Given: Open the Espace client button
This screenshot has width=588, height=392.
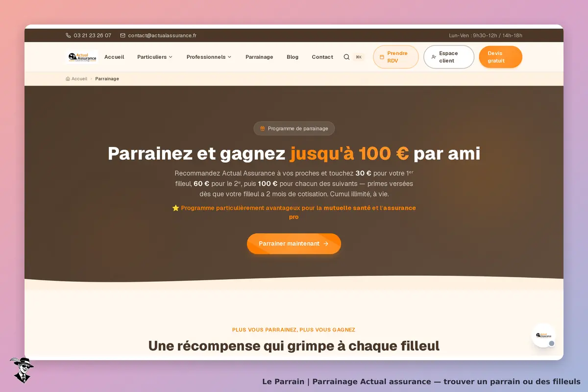Looking at the screenshot, I should 449,57.
